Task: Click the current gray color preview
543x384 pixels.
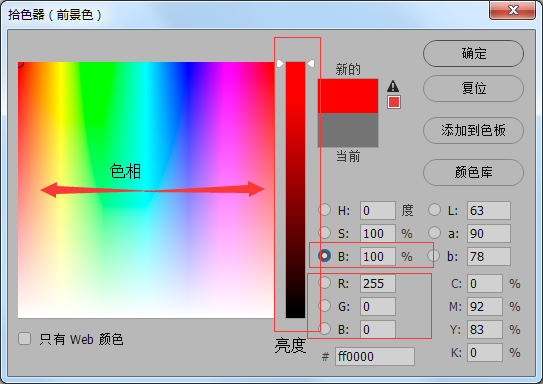Action: pos(348,130)
